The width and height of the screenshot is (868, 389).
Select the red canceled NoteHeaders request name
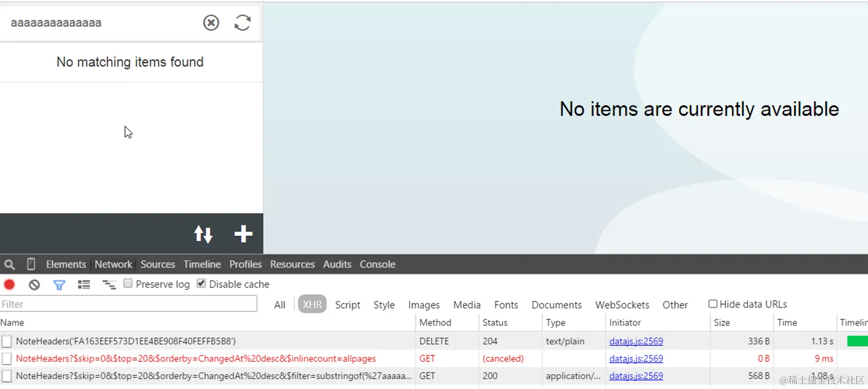[196, 359]
